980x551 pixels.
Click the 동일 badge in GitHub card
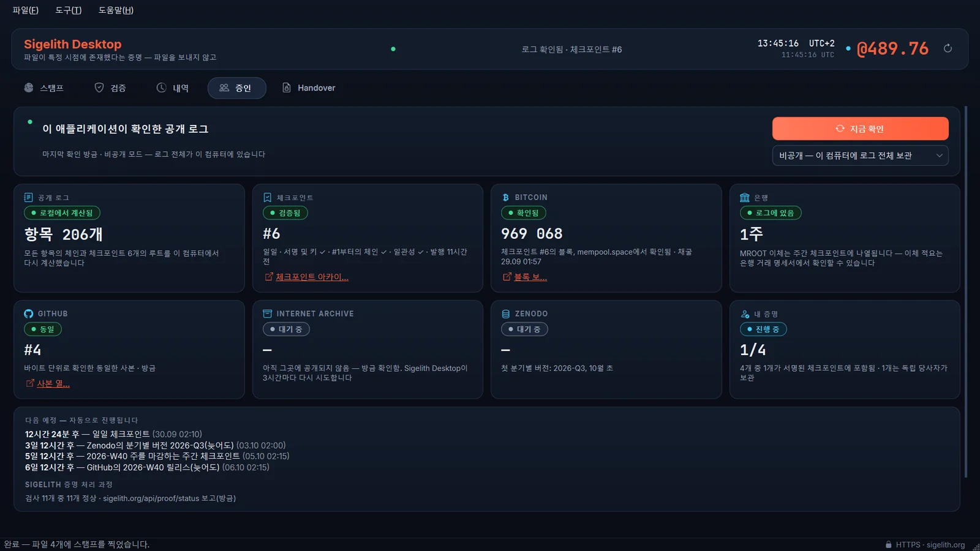(43, 329)
